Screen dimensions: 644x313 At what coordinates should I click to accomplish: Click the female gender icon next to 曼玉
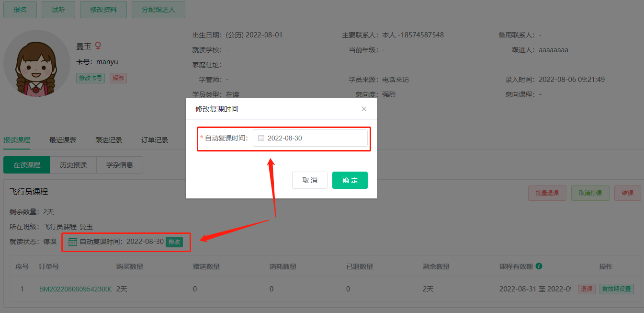pyautogui.click(x=98, y=46)
